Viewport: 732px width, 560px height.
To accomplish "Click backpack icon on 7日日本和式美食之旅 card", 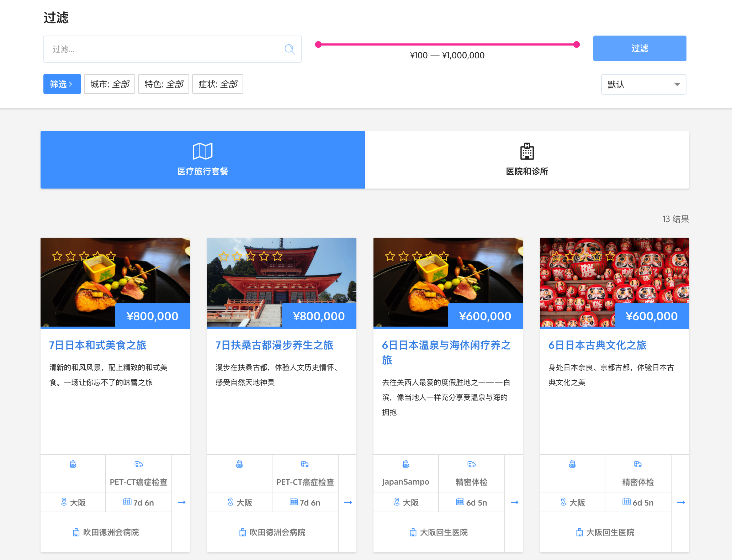I will 73,464.
